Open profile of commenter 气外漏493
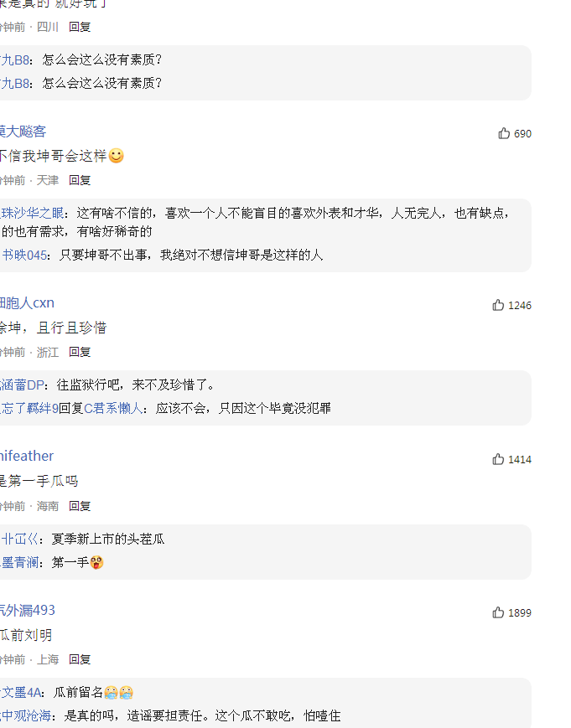 (x=28, y=610)
